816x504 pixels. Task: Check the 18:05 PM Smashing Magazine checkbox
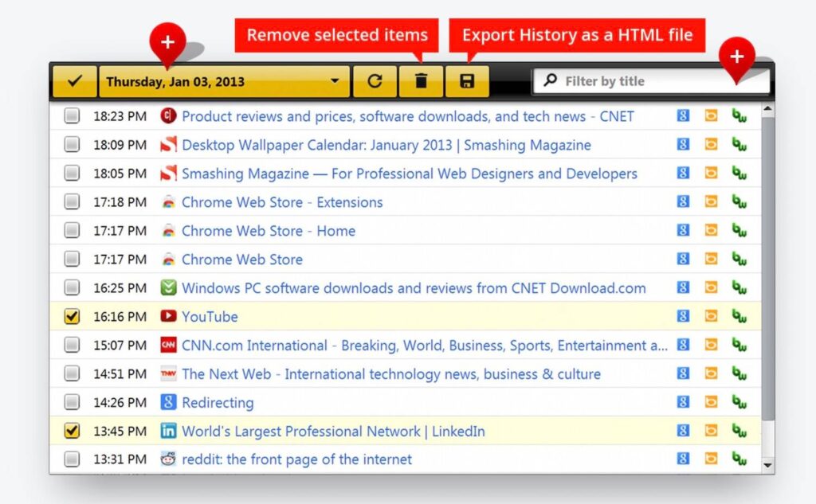click(x=72, y=173)
